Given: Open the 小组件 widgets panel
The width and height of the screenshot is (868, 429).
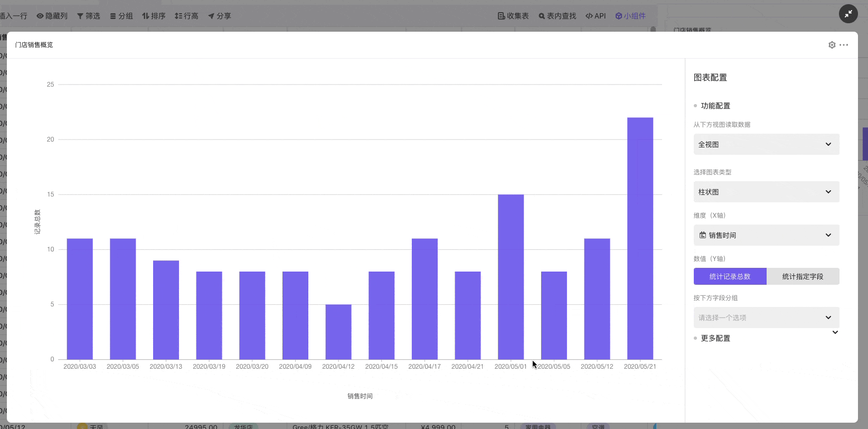Looking at the screenshot, I should (630, 16).
